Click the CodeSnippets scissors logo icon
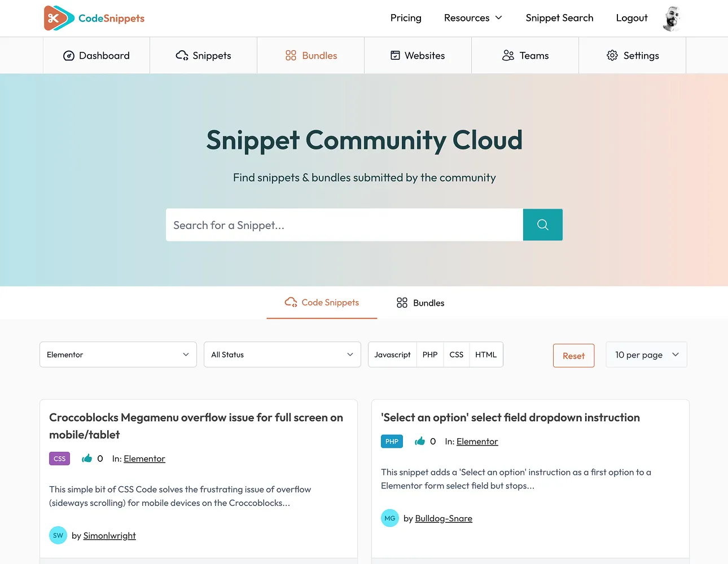The width and height of the screenshot is (728, 564). 59,18
